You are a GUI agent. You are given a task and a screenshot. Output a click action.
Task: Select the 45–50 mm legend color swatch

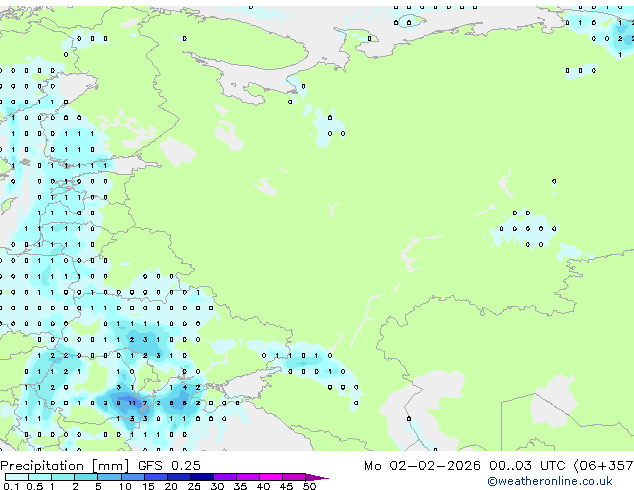click(294, 477)
